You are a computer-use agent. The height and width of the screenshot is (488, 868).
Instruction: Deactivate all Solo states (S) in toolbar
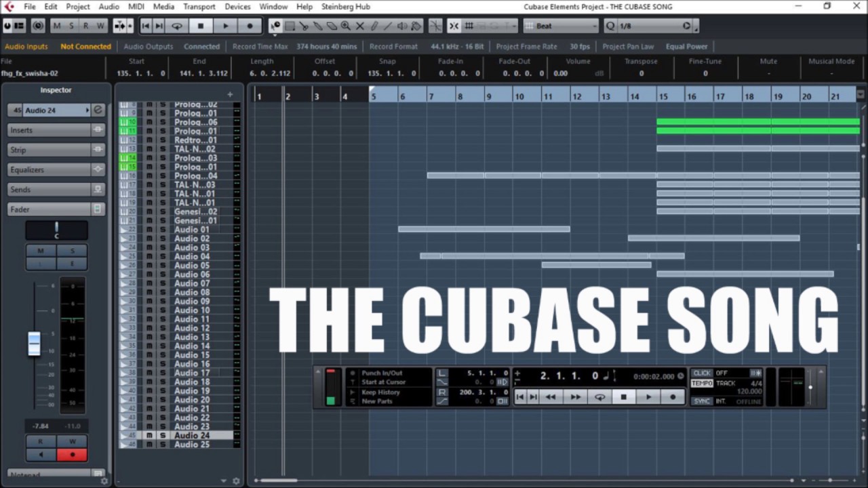coord(71,26)
